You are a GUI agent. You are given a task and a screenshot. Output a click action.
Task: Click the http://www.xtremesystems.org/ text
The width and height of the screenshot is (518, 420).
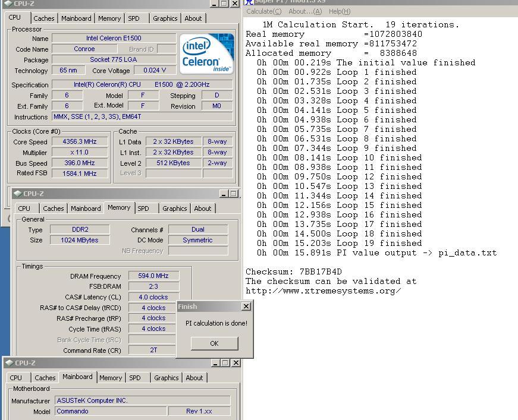[323, 291]
